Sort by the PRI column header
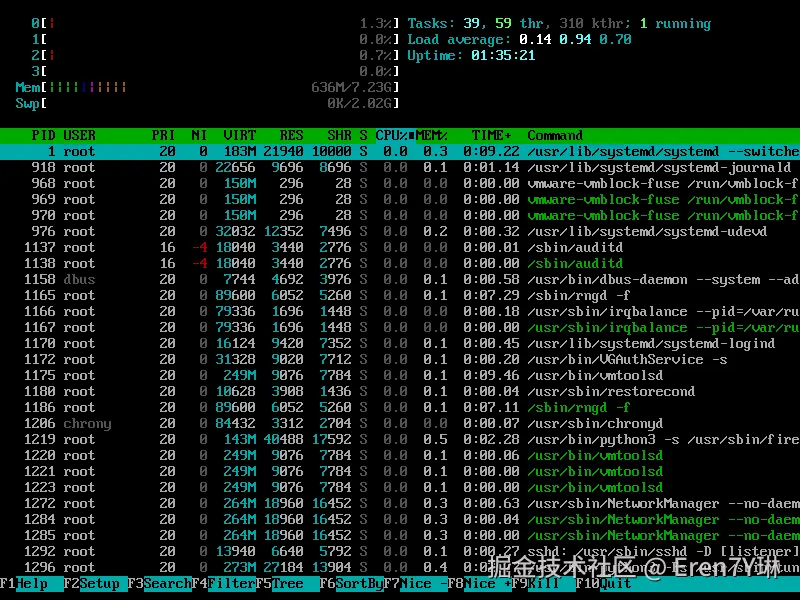The image size is (800, 600). (163, 135)
